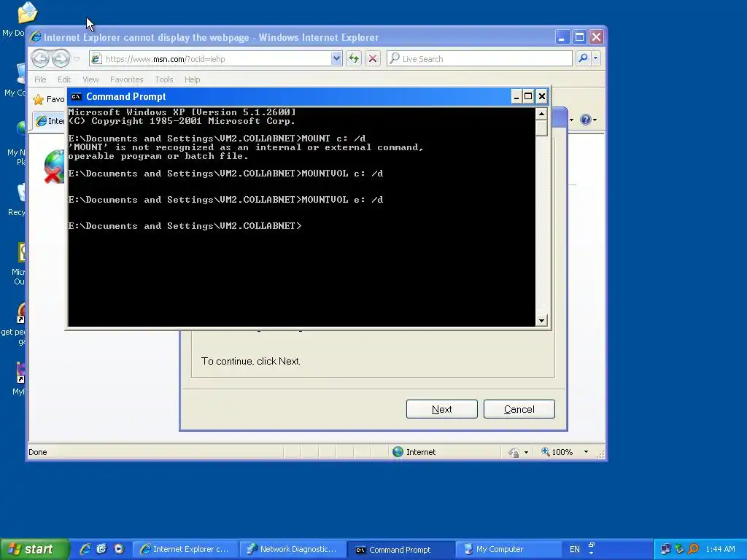This screenshot has height=560, width=747.
Task: Click the globe with red X error icon
Action: coord(54,166)
